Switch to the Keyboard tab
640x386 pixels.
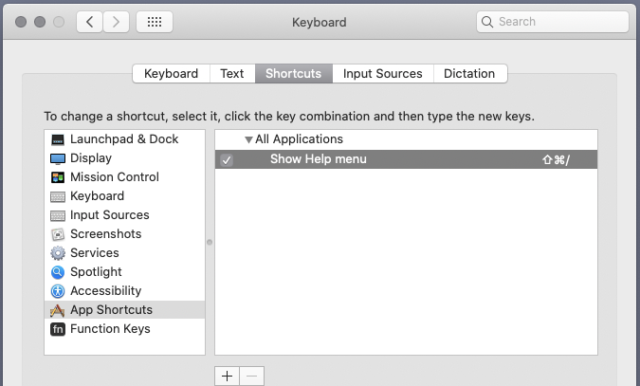click(171, 73)
